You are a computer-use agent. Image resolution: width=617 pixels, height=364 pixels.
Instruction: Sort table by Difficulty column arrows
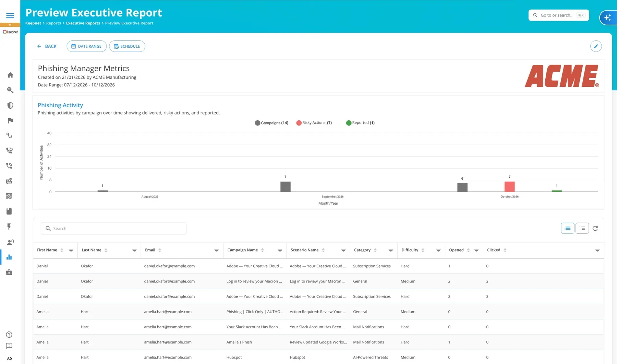[x=423, y=250]
